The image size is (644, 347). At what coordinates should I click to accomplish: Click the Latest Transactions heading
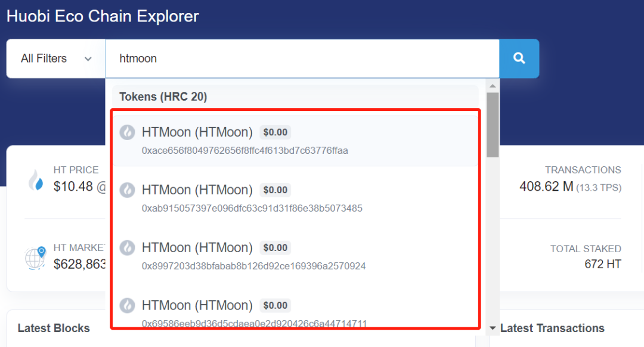click(552, 328)
